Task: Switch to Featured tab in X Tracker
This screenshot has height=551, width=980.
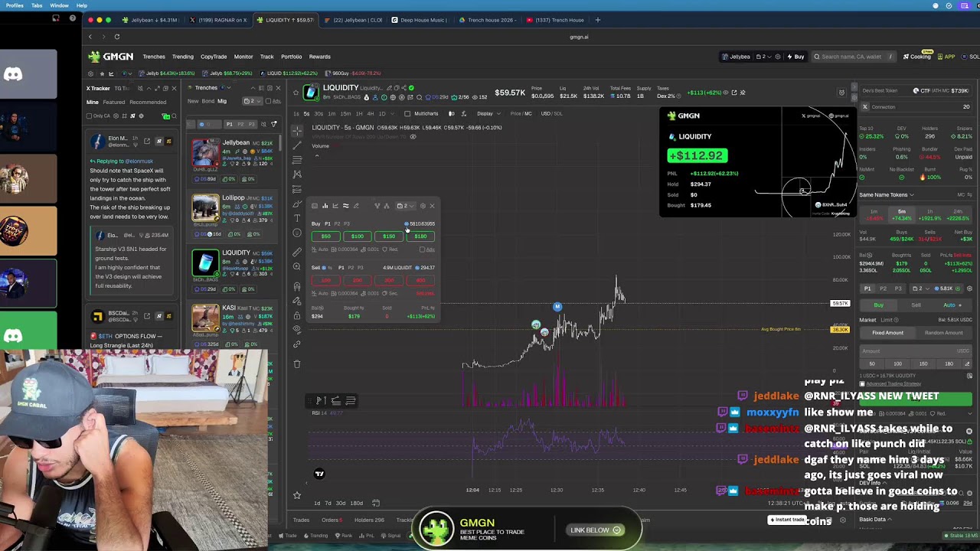Action: click(x=113, y=102)
